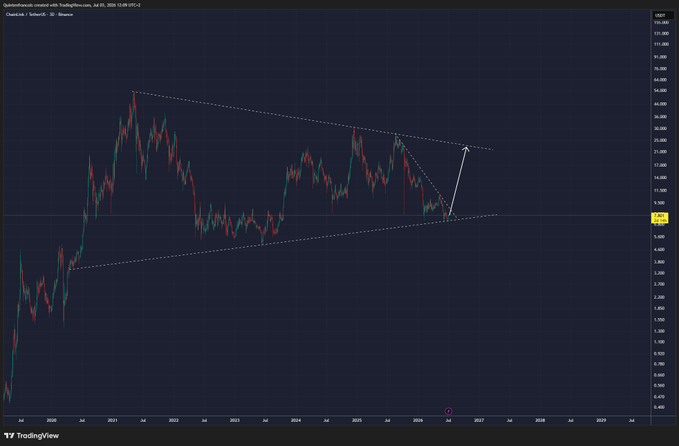Click the 2.200 price axis label
Screen dimensions: 679x446
click(x=660, y=297)
